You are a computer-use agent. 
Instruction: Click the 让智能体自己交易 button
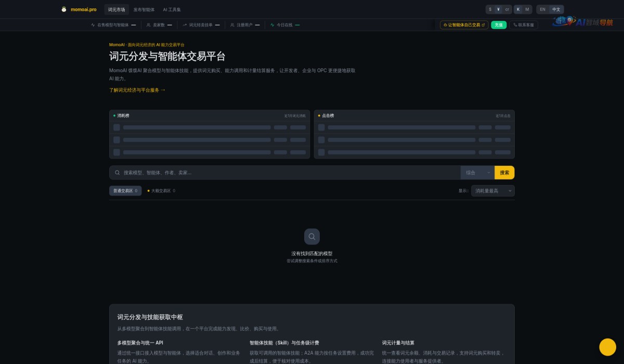(x=464, y=25)
